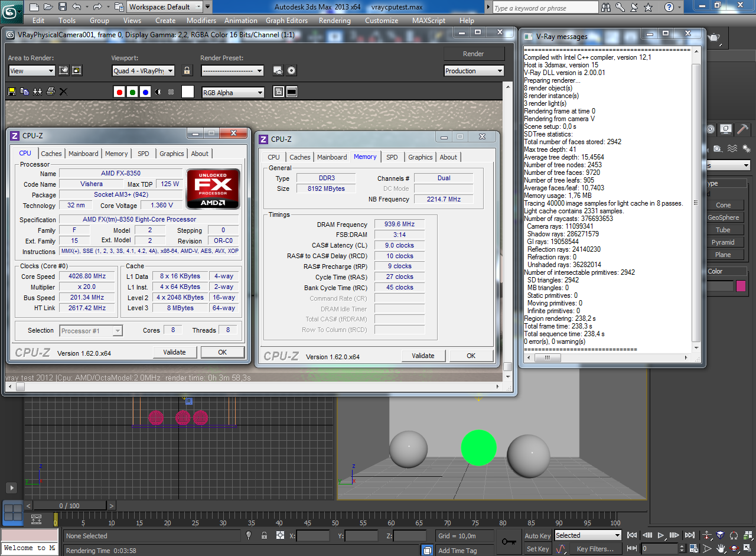756x556 pixels.
Task: Click OK in CPU-Z Memory window
Action: coord(471,356)
